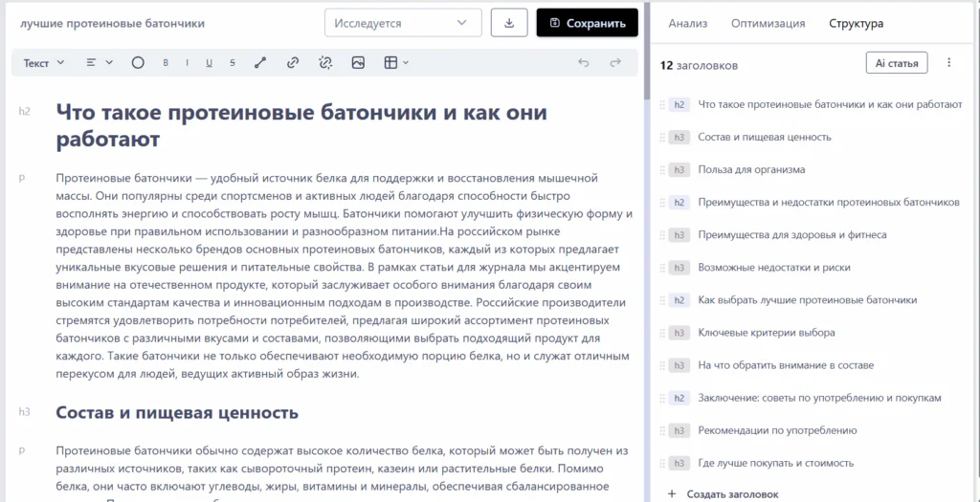Open the Исследуется status dropdown

click(x=403, y=23)
